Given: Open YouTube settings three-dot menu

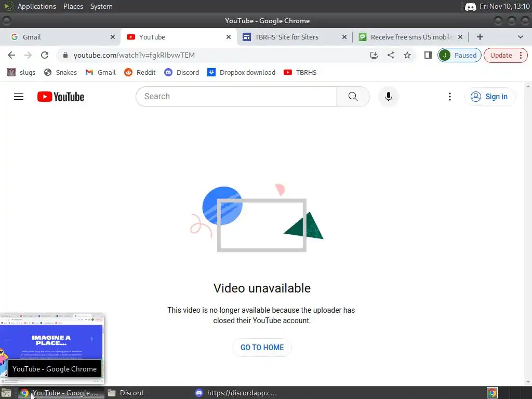Looking at the screenshot, I should tap(450, 97).
